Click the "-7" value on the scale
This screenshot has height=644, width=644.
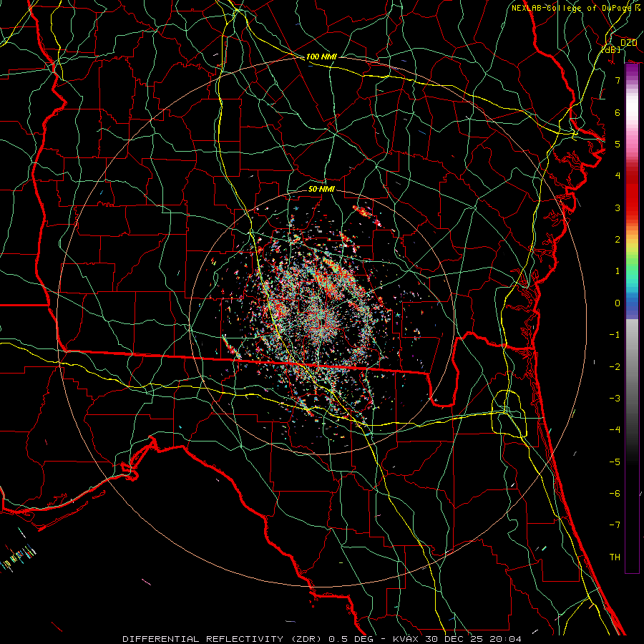615,525
